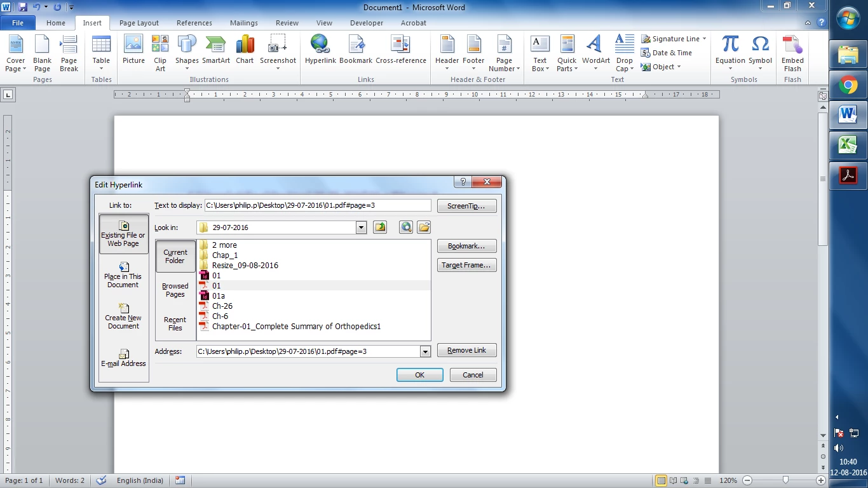Open the File tab
The height and width of the screenshot is (488, 868).
(x=18, y=23)
